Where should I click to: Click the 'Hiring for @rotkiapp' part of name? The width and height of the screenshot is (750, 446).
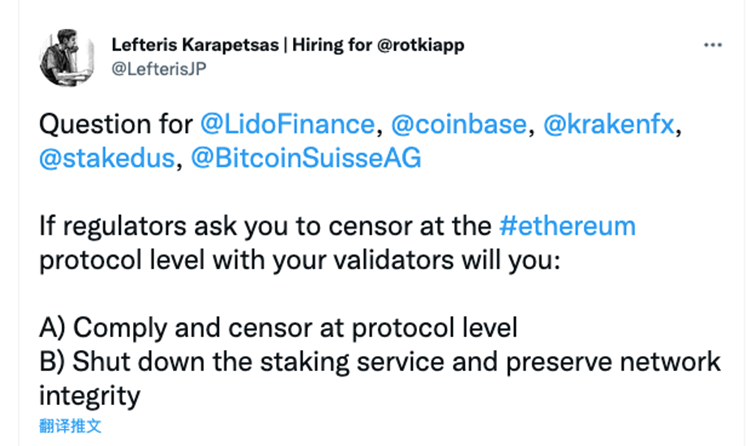click(378, 45)
